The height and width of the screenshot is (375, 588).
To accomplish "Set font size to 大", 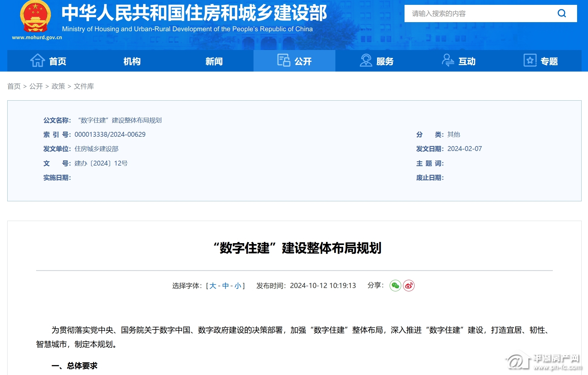I will click(213, 286).
